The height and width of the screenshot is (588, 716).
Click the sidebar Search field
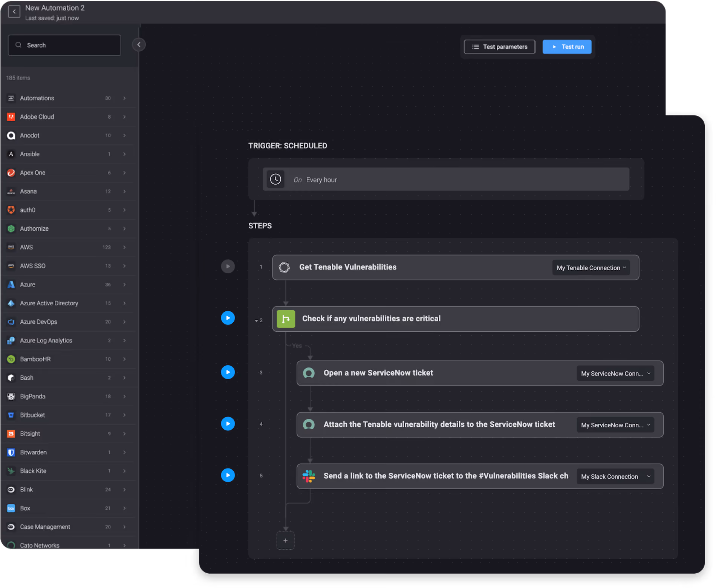(64, 45)
